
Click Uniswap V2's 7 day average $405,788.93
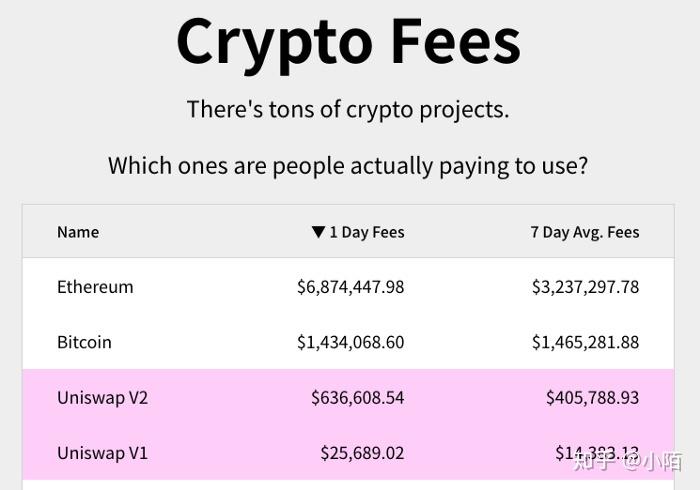(592, 397)
